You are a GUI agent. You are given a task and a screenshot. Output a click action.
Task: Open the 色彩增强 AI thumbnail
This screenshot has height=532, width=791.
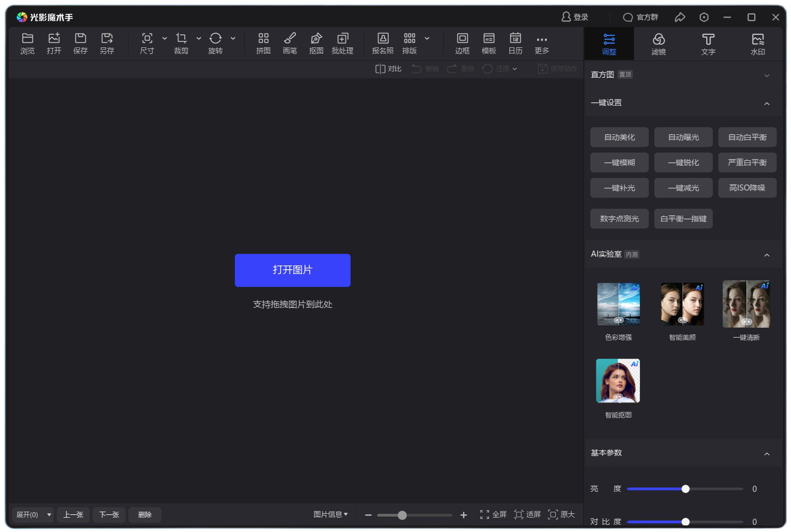[x=618, y=305]
